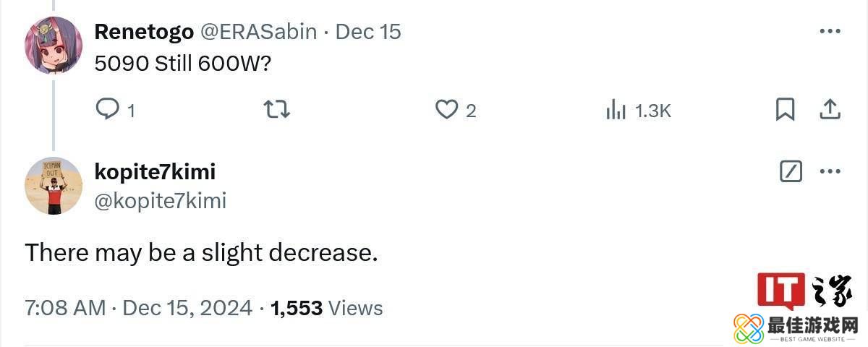Repost Renetogo's 5090 tweet

tap(276, 110)
